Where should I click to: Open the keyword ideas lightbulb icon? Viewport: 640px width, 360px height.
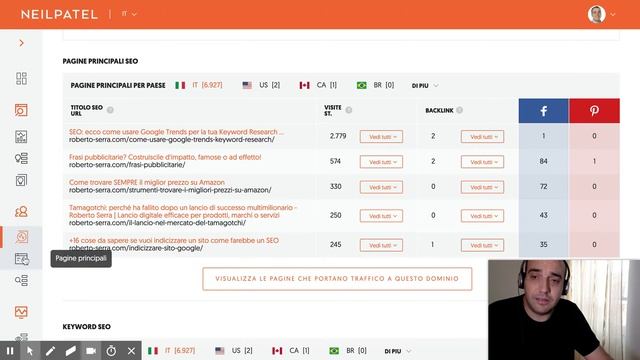21,158
